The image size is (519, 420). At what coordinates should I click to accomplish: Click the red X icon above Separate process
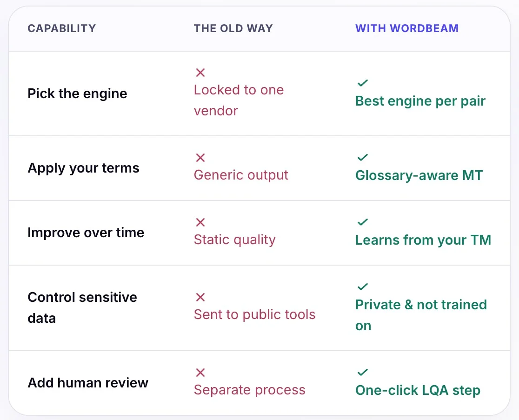pos(200,373)
